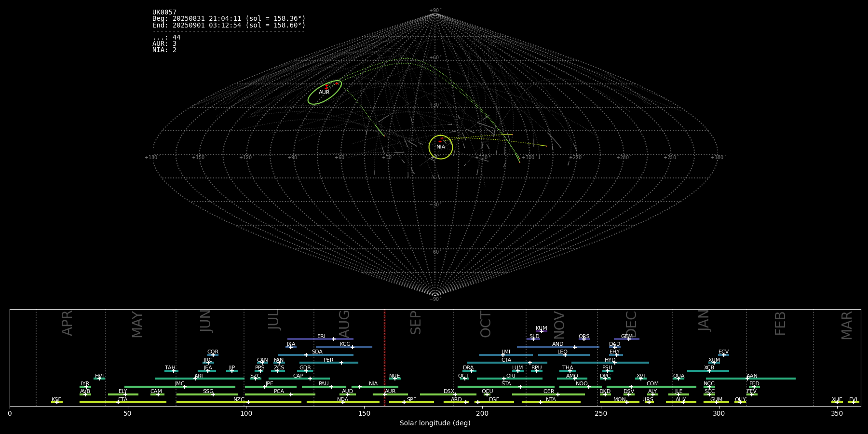Screen dimensions: 868x434
Task: Select the HYD shower bar on the timeline
Action: pyautogui.click(x=610, y=363)
